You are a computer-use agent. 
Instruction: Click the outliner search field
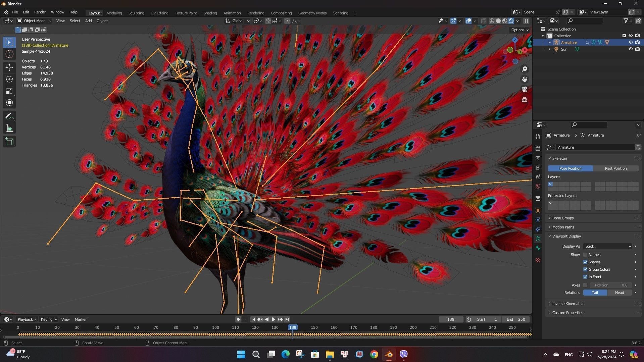[585, 21]
